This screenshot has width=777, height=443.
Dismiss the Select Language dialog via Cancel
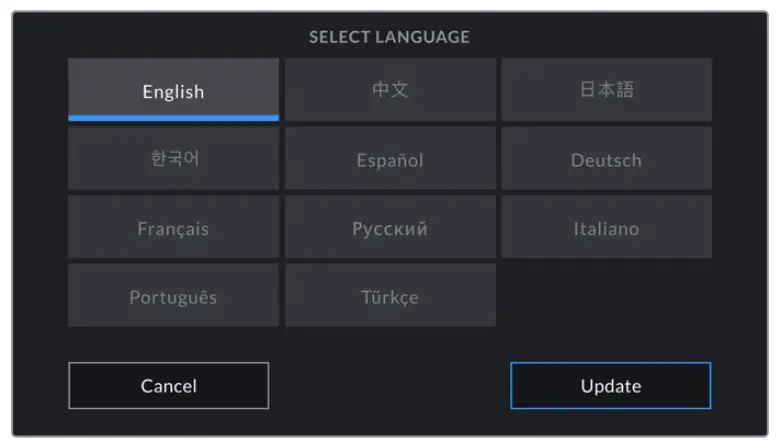(x=168, y=386)
